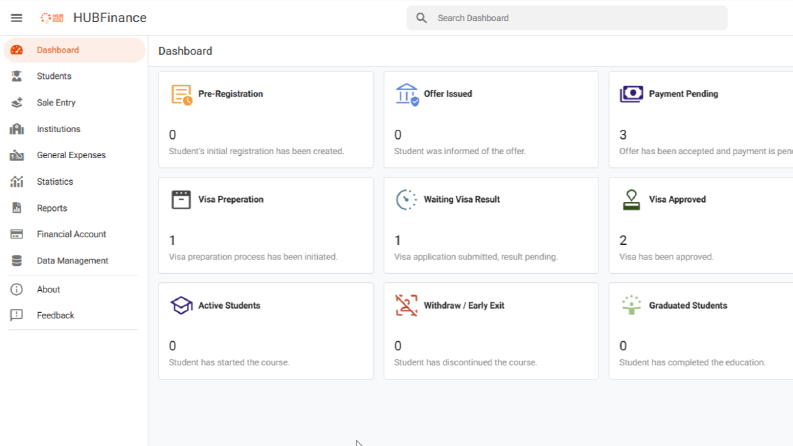Open the Reports section
793x446 pixels.
coord(74,208)
